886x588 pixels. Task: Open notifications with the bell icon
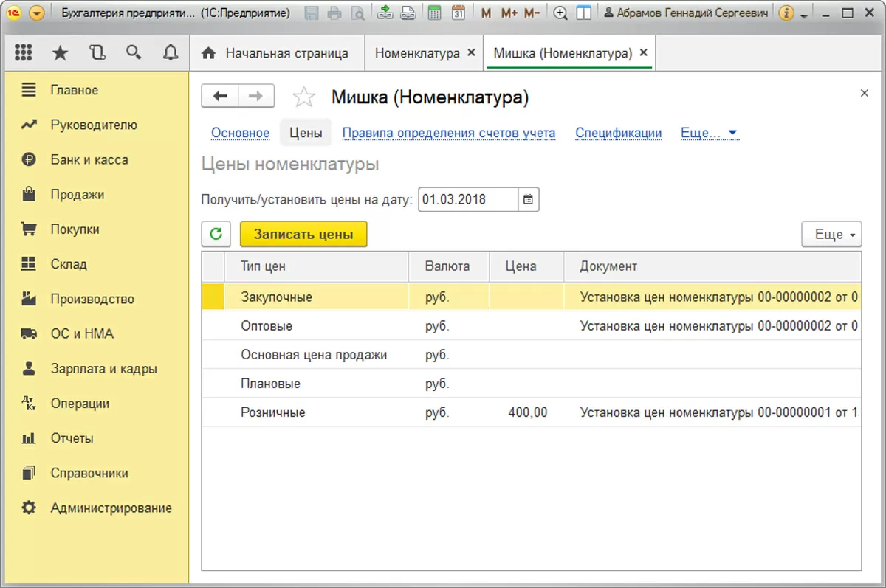[171, 53]
